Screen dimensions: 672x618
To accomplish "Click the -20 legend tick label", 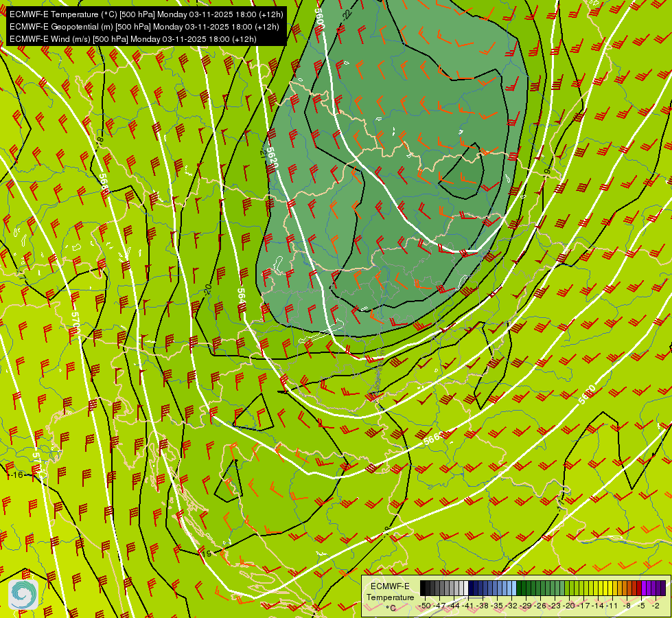I will pos(569,606).
